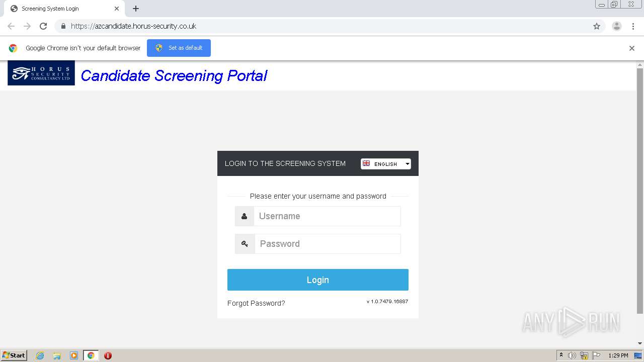Click the Chrome logo in the notification bar

pyautogui.click(x=13, y=48)
